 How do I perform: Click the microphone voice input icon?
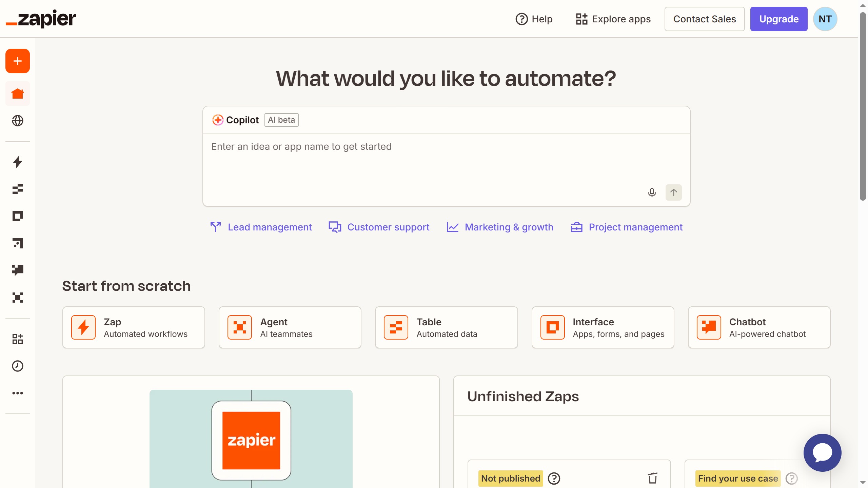click(652, 192)
